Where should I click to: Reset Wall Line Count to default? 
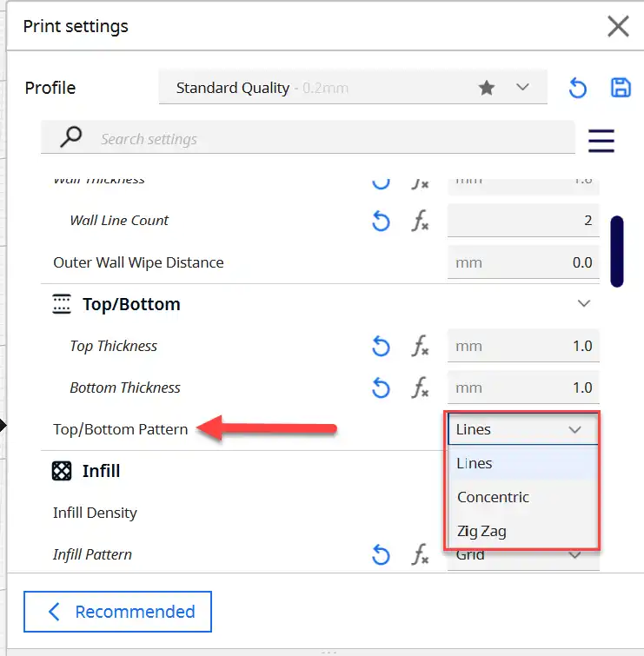pyautogui.click(x=381, y=221)
